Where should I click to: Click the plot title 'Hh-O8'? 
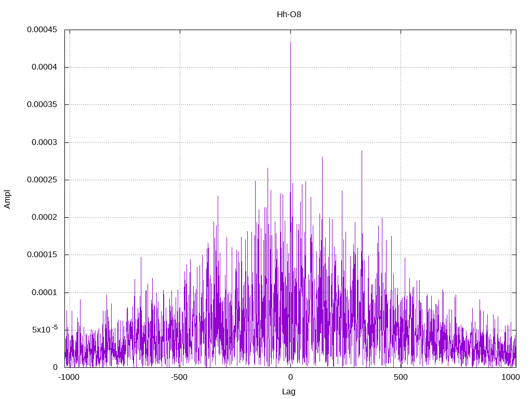(x=289, y=15)
